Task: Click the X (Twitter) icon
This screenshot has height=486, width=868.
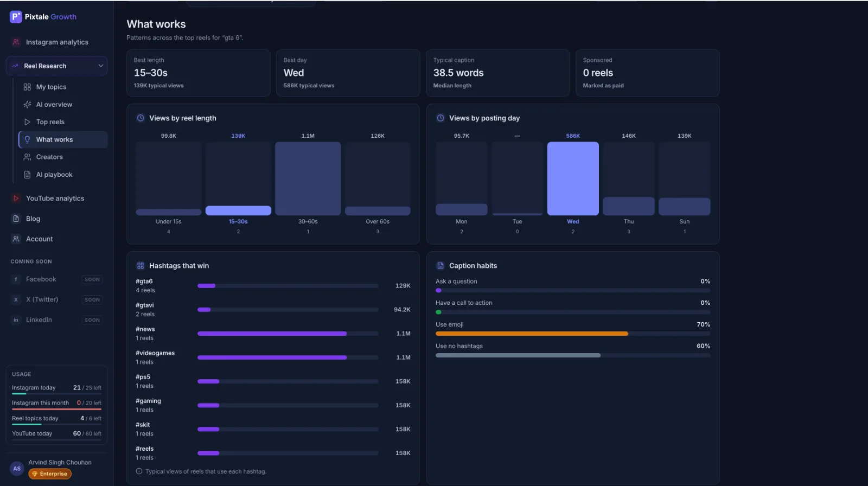Action: (x=16, y=299)
